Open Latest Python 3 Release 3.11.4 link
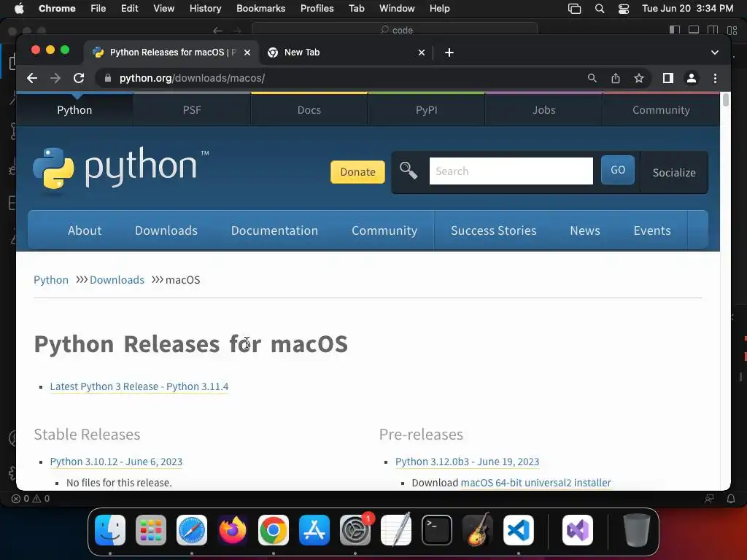The image size is (747, 560). click(139, 386)
